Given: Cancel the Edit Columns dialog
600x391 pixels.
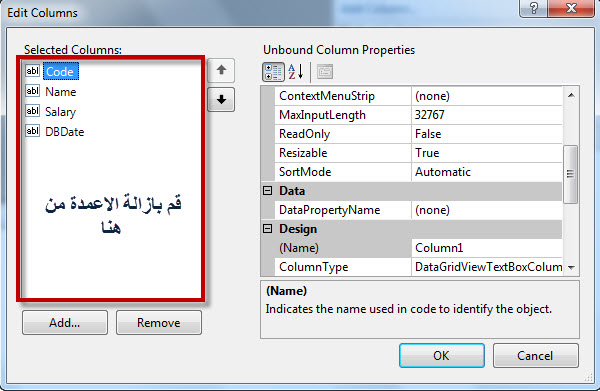Looking at the screenshot, I should coord(535,355).
